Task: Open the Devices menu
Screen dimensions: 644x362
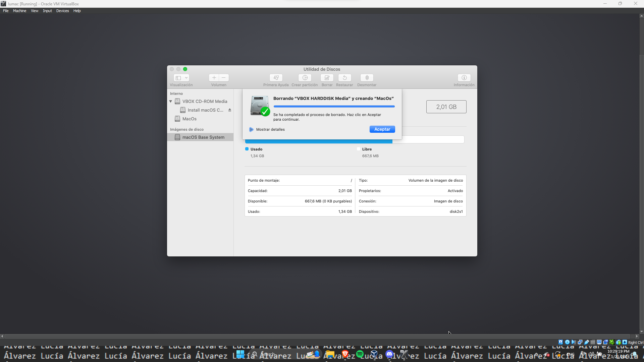Action: 62,11
